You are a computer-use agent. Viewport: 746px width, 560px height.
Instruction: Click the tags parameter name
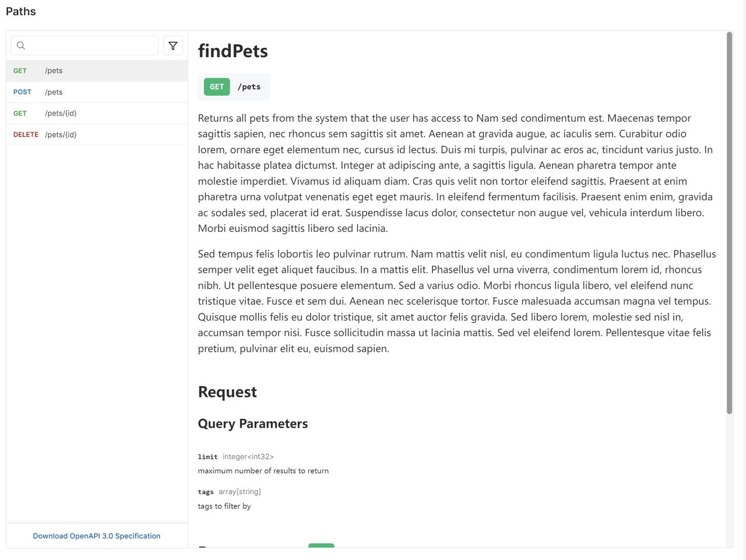(206, 492)
